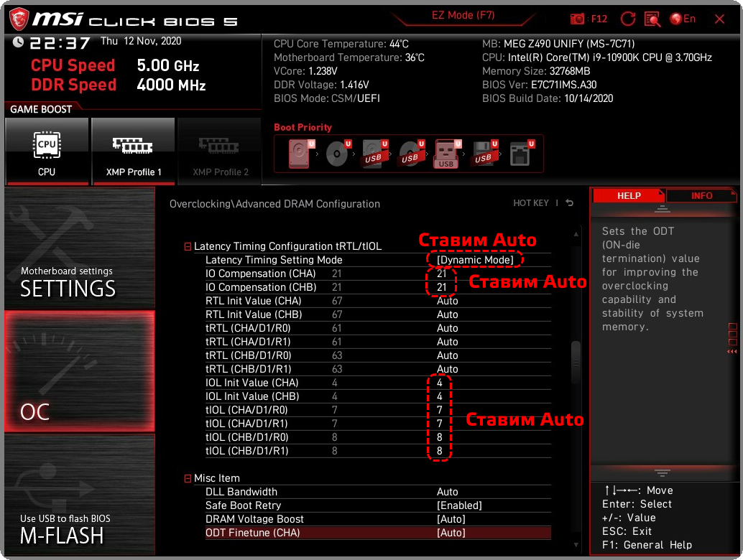743x560 pixels.
Task: Click the back arrow next to HOT KEY
Action: tap(570, 203)
